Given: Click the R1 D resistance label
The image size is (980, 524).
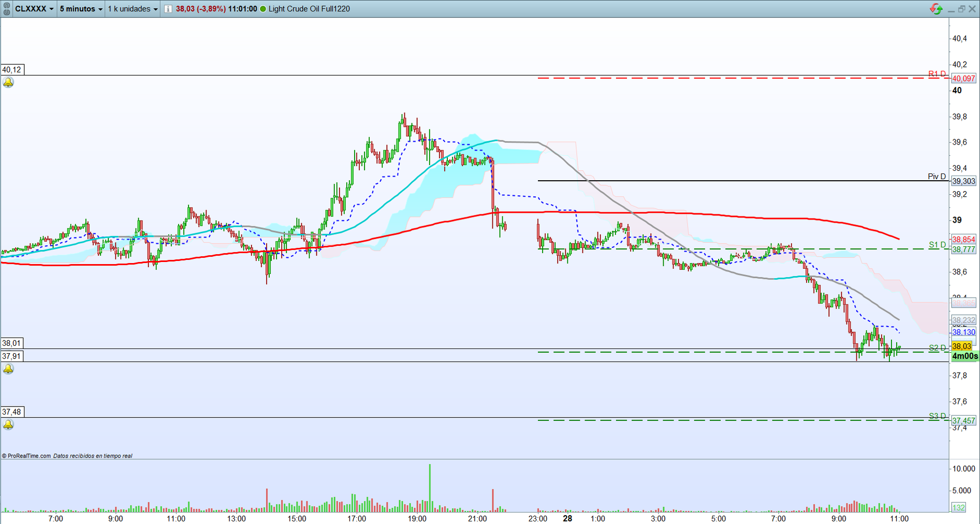Looking at the screenshot, I should coord(937,74).
